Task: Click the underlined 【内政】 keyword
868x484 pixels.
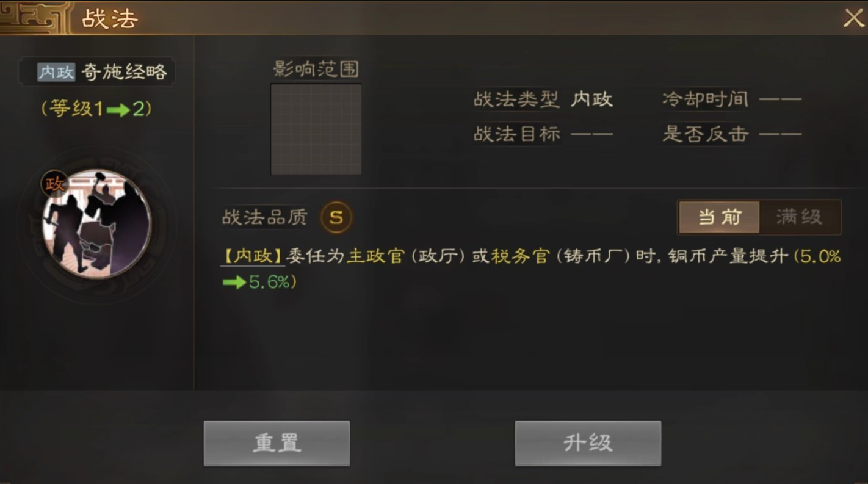Action: coord(253,256)
